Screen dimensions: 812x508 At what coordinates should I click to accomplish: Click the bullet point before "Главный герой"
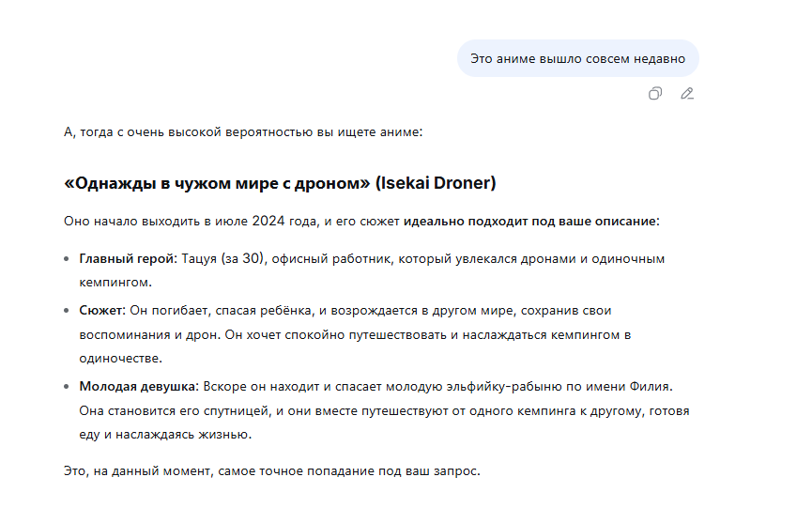point(67,258)
